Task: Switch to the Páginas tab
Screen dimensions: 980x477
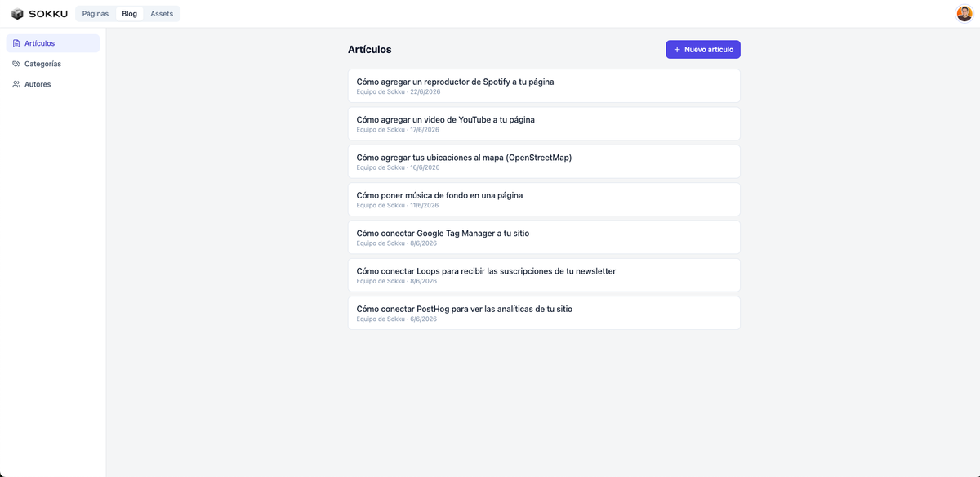Action: (96, 14)
